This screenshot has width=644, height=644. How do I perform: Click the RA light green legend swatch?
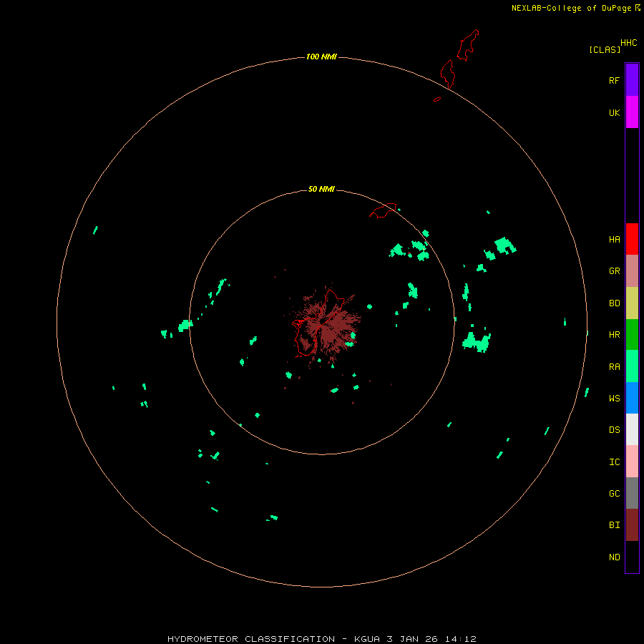pos(632,366)
